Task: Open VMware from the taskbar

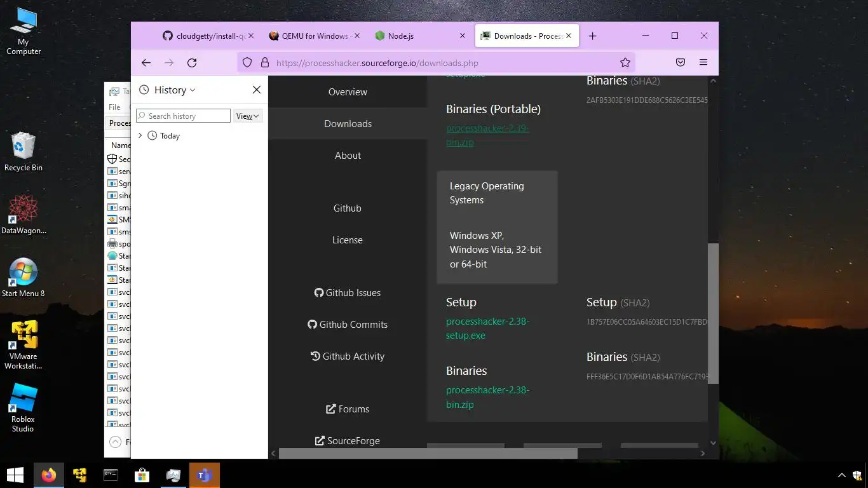Action: tap(79, 475)
